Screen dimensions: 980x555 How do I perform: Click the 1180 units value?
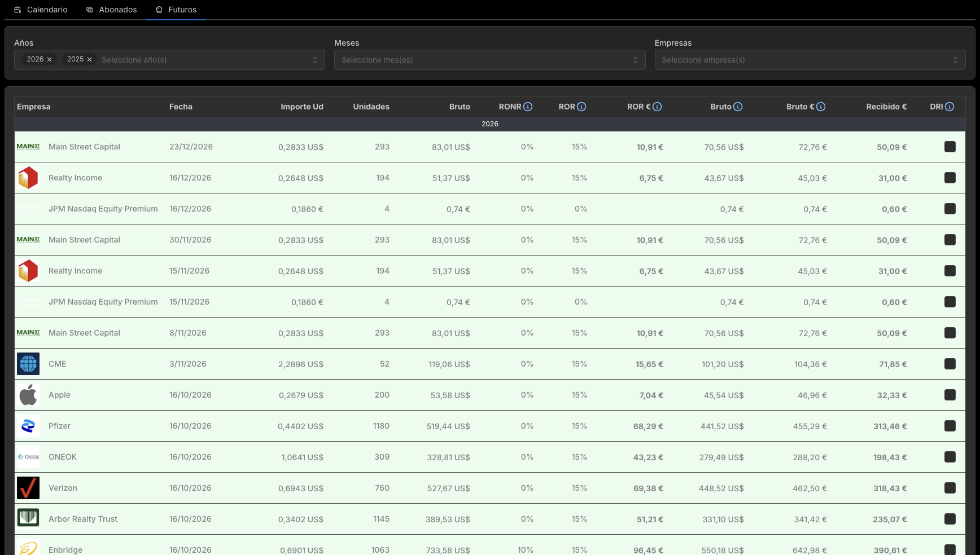[381, 426]
